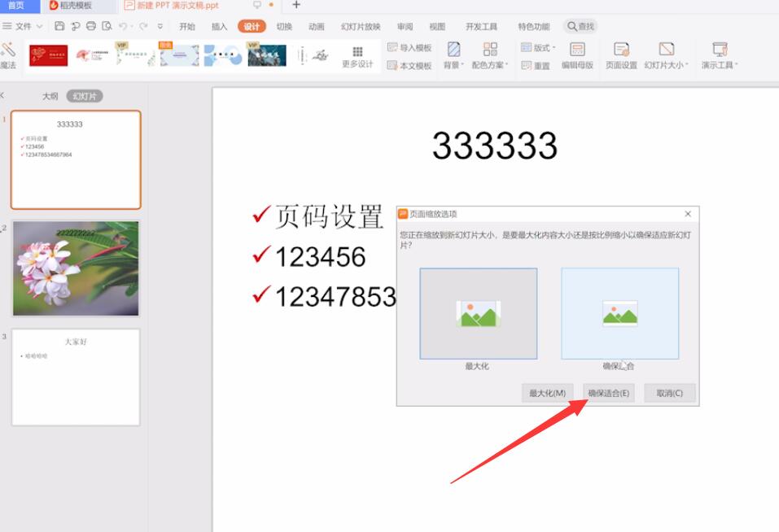
Task: Switch to the 动画 ribbon tab
Action: pyautogui.click(x=316, y=26)
